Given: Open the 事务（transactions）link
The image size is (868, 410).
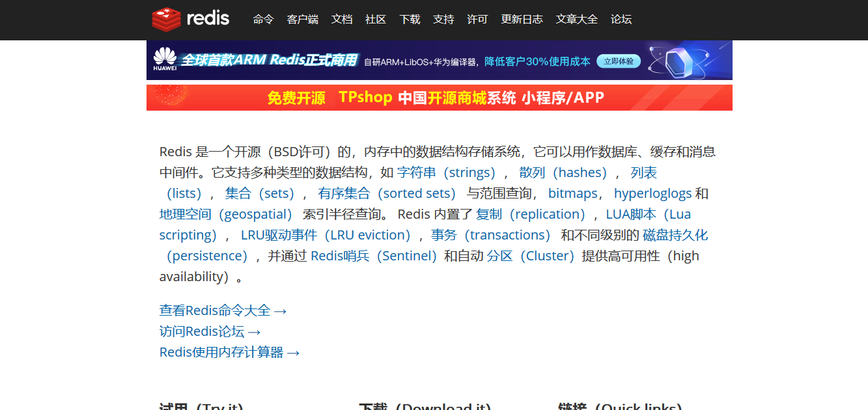Looking at the screenshot, I should [x=492, y=235].
